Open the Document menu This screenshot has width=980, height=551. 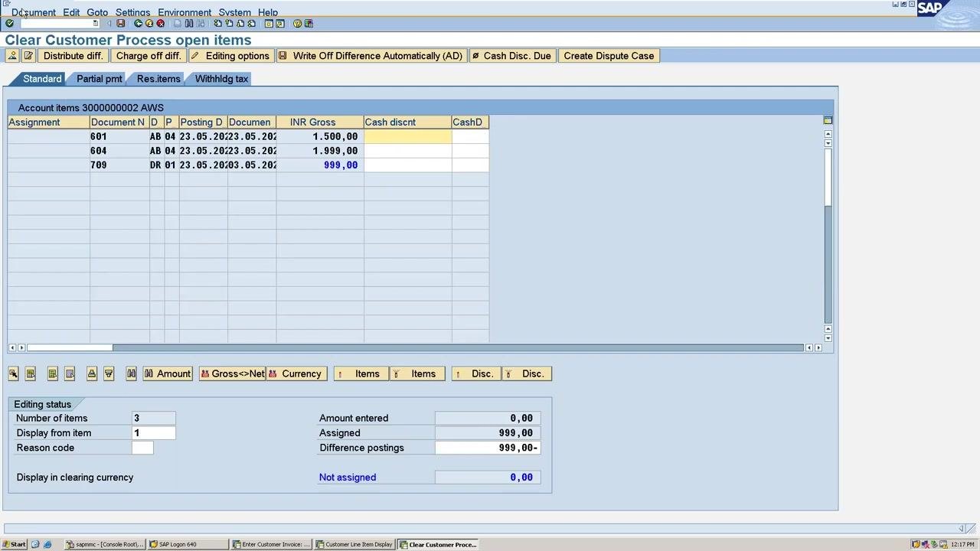pos(34,12)
